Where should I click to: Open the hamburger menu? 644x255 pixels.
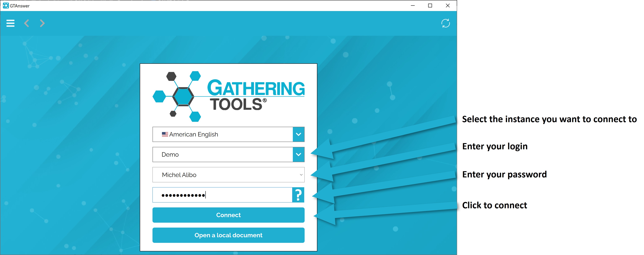(x=10, y=23)
